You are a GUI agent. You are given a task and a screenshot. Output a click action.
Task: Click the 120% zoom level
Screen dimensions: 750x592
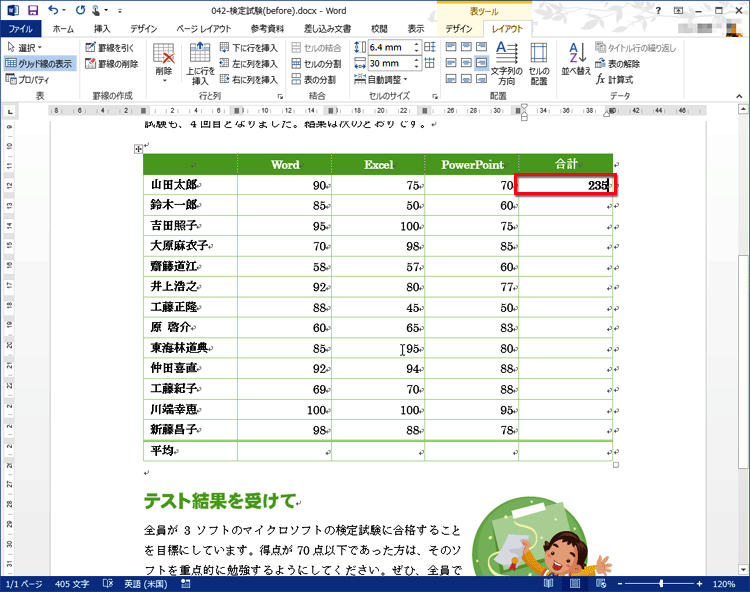coord(723,584)
